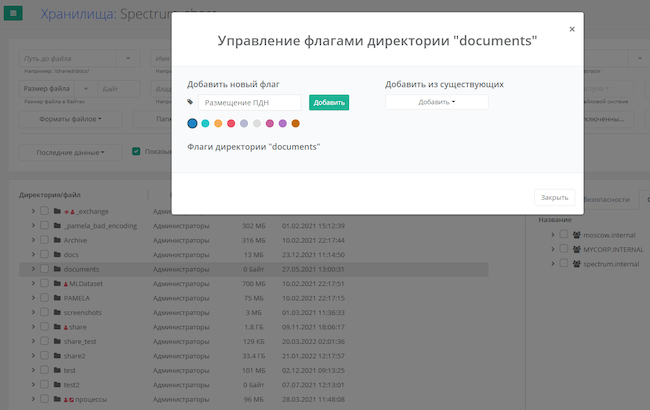Select the 'share_test' folder name
This screenshot has width=650, height=410.
pyautogui.click(x=80, y=342)
